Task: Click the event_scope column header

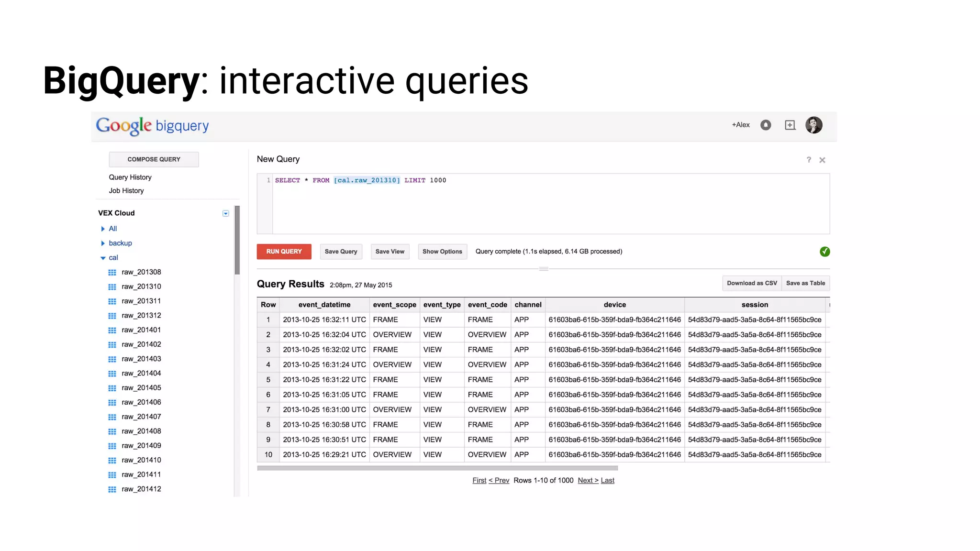Action: click(395, 305)
